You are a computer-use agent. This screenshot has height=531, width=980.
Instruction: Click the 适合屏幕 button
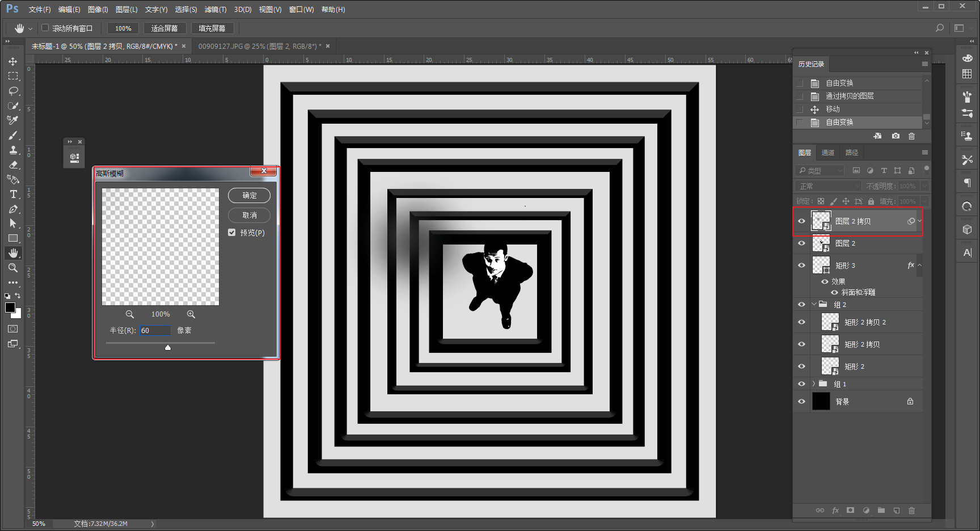(164, 28)
